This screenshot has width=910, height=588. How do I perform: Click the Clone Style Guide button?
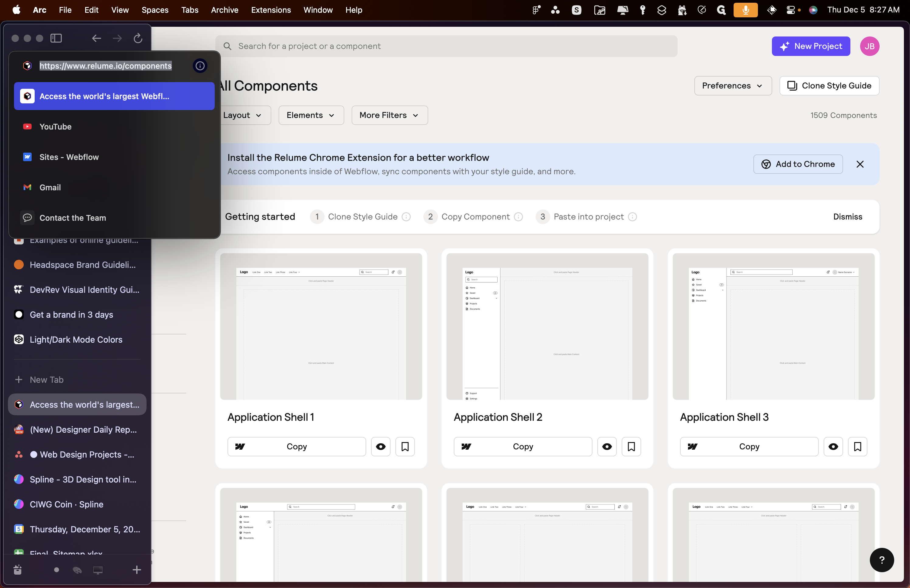point(829,85)
